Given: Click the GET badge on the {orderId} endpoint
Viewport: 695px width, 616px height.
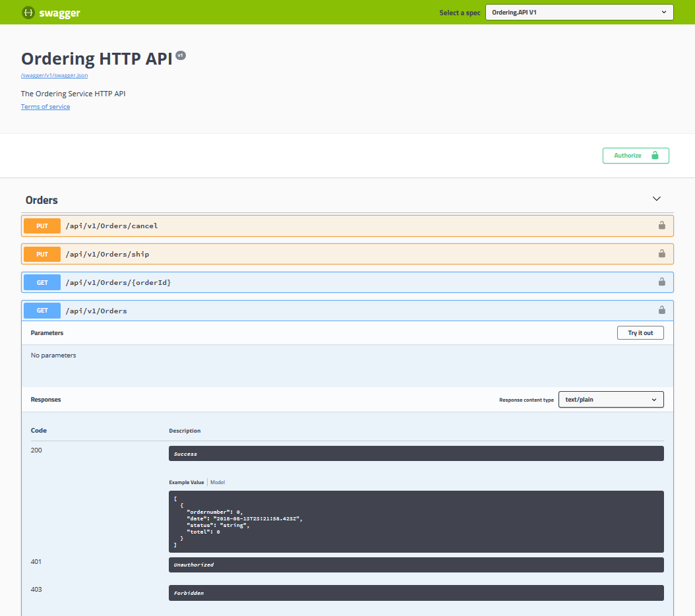Looking at the screenshot, I should point(42,282).
